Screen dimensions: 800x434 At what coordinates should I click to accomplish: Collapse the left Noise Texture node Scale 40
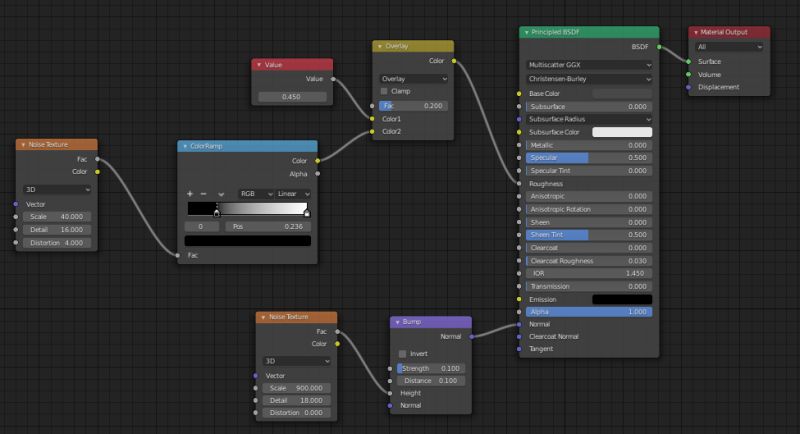(x=23, y=145)
